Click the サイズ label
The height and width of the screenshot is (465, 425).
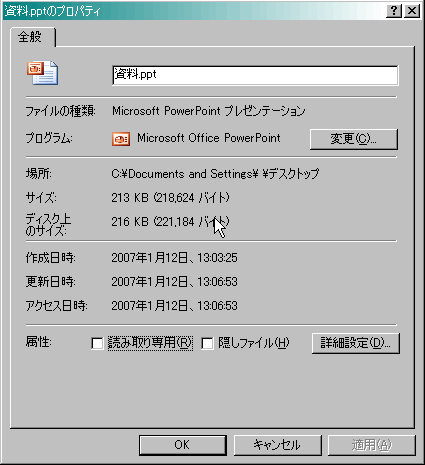(x=41, y=198)
